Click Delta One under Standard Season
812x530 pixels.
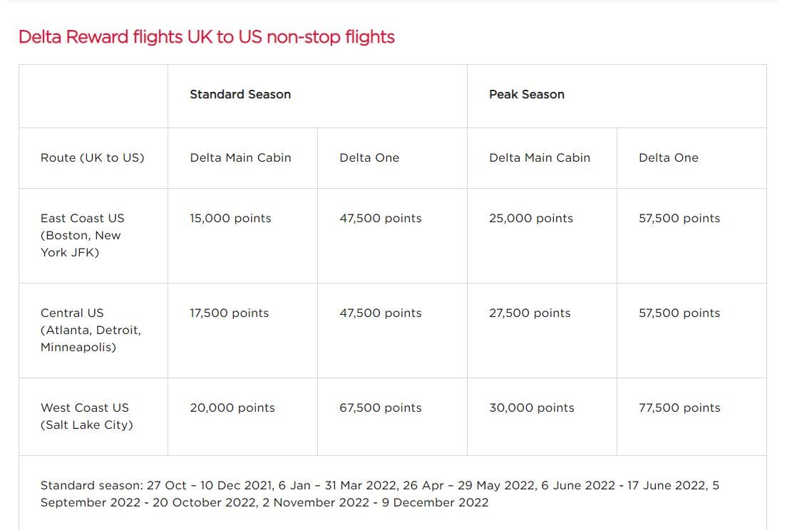tap(369, 158)
